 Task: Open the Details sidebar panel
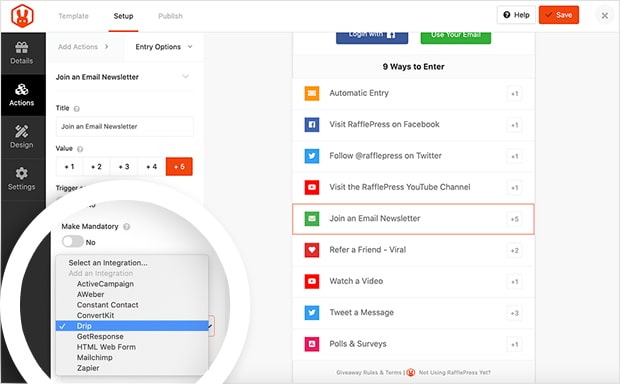(22, 53)
